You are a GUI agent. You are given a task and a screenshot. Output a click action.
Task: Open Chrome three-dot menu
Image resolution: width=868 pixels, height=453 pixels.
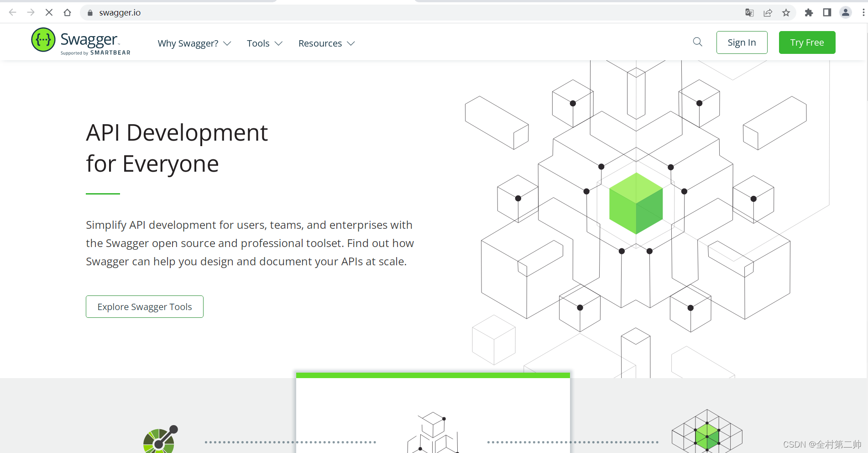[x=863, y=12]
